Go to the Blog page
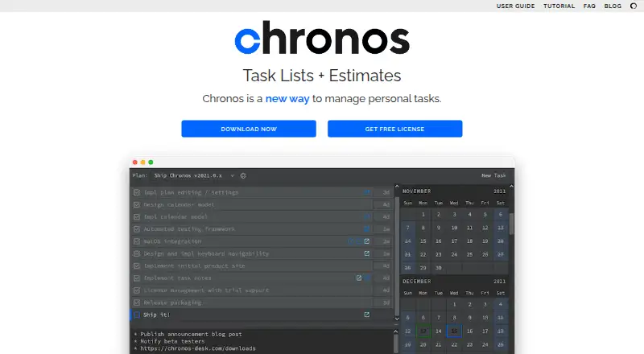Viewport: 644px width, 354px height. click(x=613, y=6)
